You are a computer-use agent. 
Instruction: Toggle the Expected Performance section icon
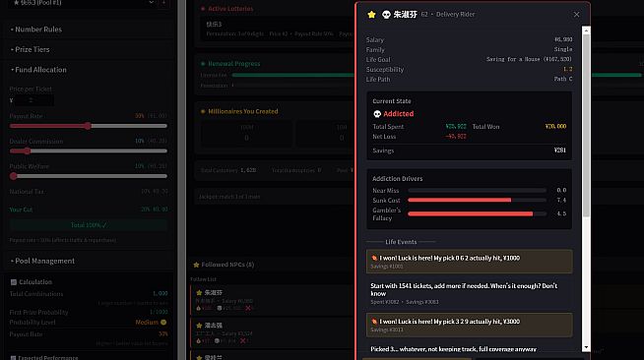[14, 357]
